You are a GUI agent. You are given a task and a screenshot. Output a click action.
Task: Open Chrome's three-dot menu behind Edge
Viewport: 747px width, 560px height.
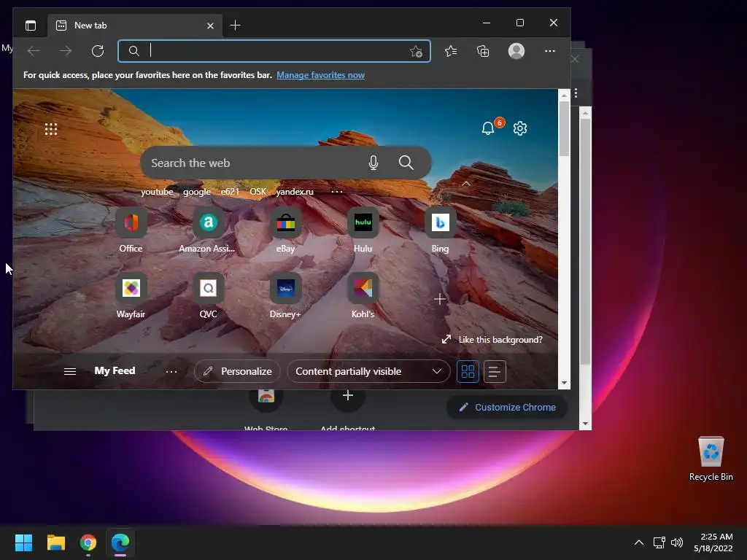(x=576, y=93)
